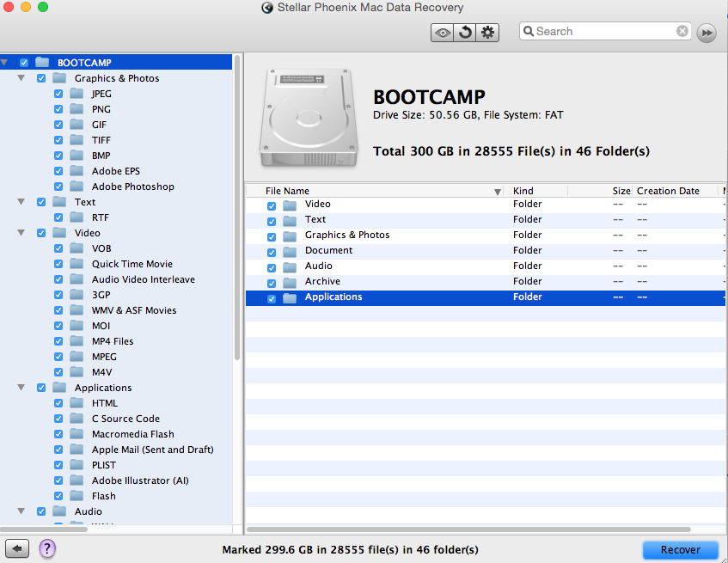Uncheck the Archive folder checkbox in list
The width and height of the screenshot is (728, 563).
[272, 282]
